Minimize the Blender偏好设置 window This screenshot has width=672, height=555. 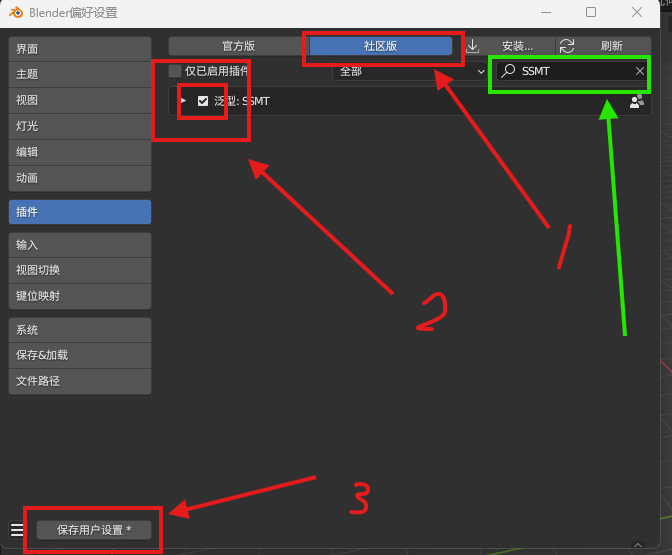pos(546,12)
